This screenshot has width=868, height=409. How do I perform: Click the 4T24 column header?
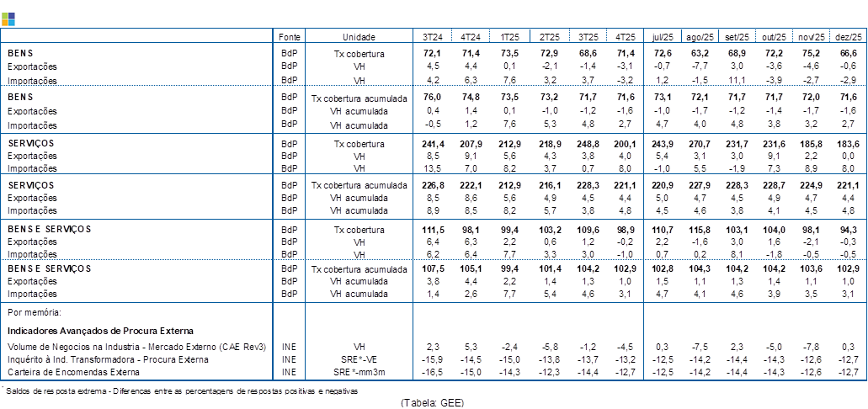tap(471, 37)
